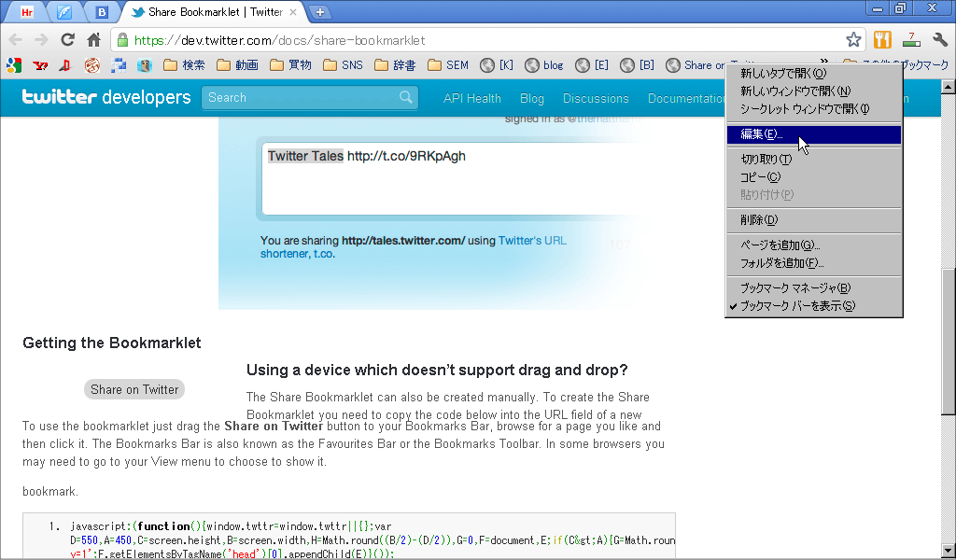956x560 pixels.
Task: Click the search magnifier icon
Action: (405, 97)
